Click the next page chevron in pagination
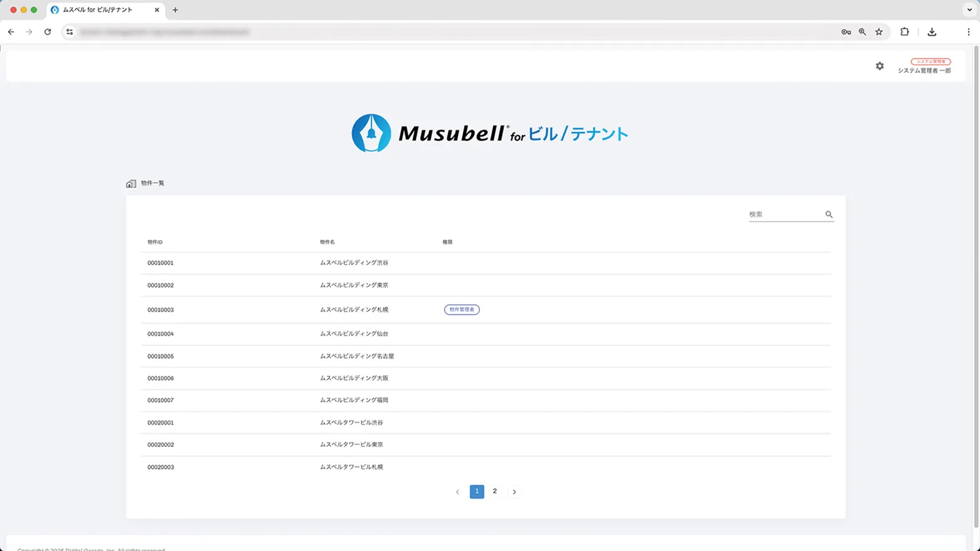The height and width of the screenshot is (551, 980). click(x=514, y=491)
